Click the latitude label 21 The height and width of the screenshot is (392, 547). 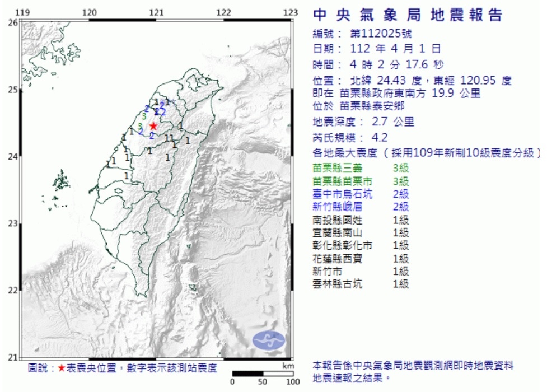click(x=13, y=357)
